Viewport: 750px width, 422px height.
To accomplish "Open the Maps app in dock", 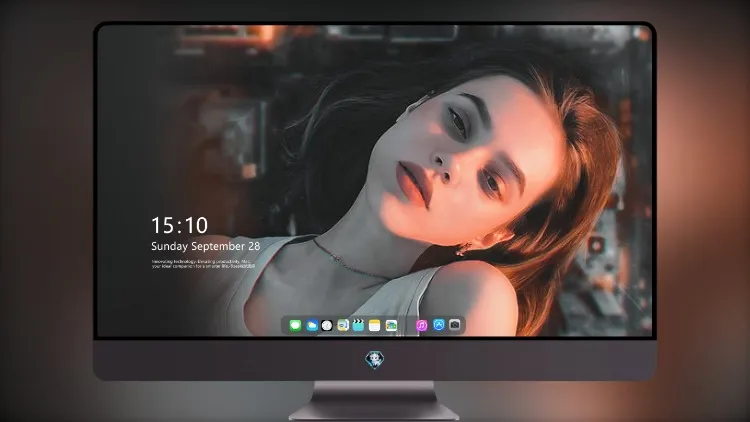I will [x=342, y=325].
